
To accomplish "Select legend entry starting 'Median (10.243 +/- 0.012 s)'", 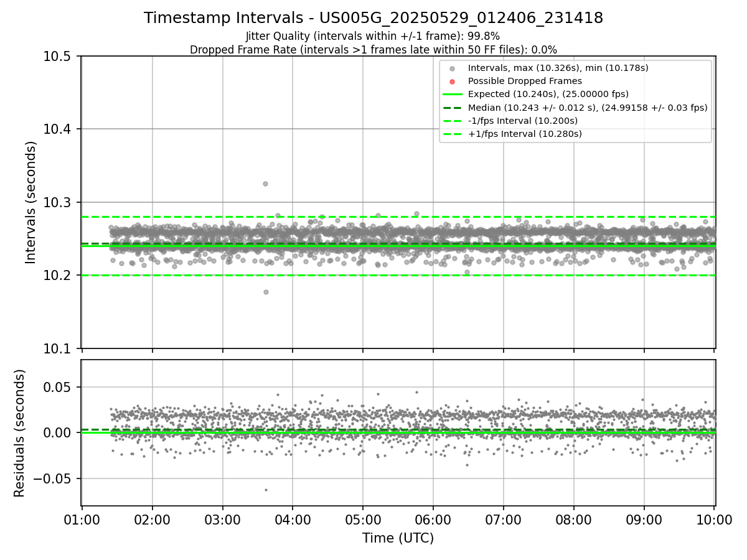I will [x=588, y=107].
